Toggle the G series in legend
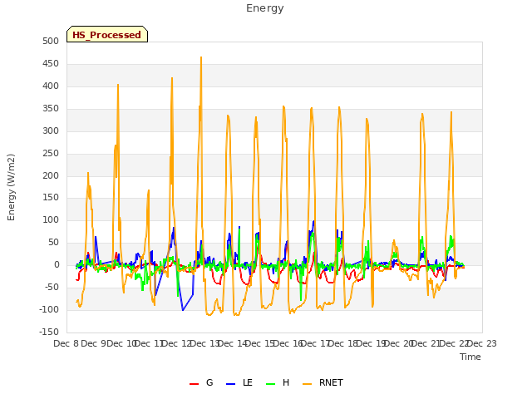 point(201,382)
